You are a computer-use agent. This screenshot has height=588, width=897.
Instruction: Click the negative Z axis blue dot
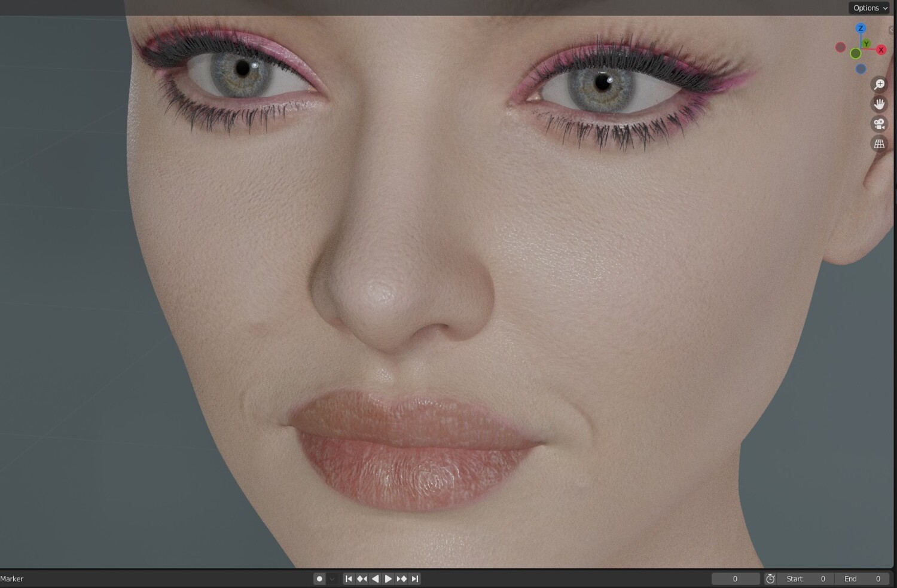click(x=861, y=69)
